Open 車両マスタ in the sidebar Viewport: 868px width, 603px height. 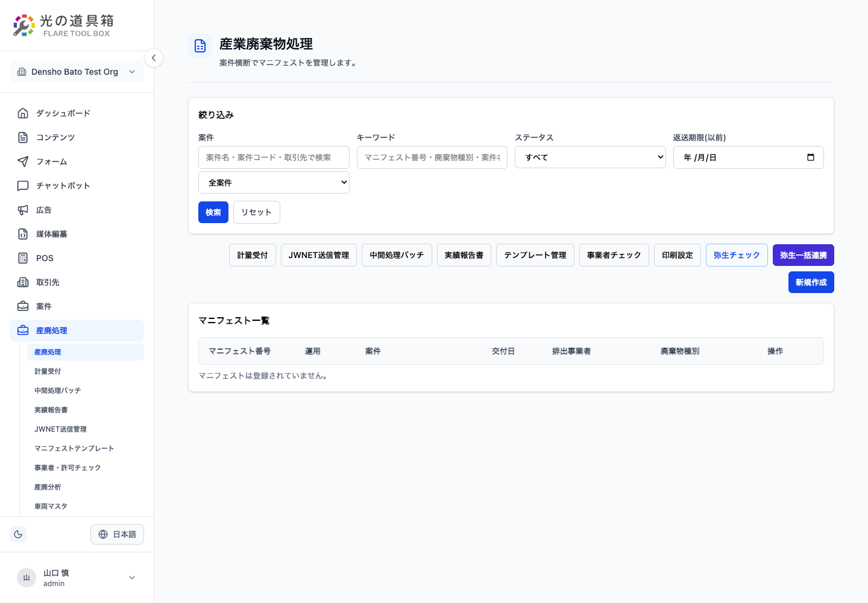click(x=85, y=507)
